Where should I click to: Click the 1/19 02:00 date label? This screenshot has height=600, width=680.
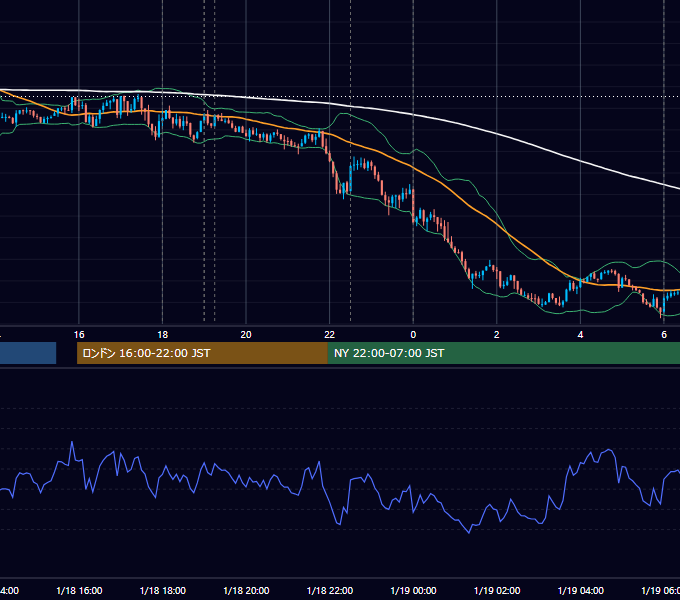[x=497, y=590]
